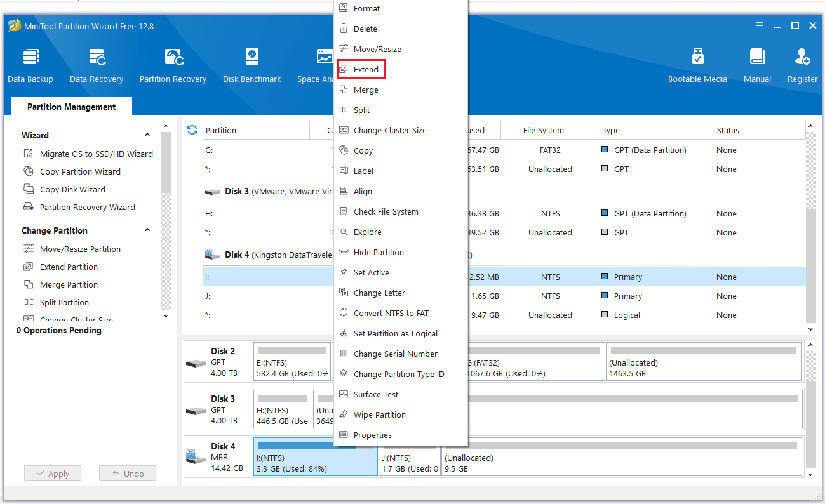Click Move/Resize Partition in sidebar
This screenshot has width=825, height=504.
tap(72, 249)
